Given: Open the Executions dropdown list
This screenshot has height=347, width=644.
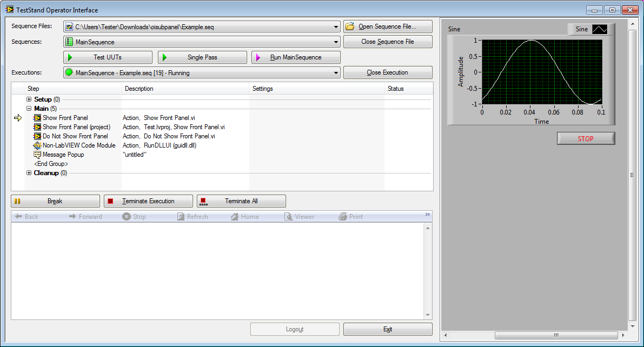Looking at the screenshot, I should (x=336, y=72).
